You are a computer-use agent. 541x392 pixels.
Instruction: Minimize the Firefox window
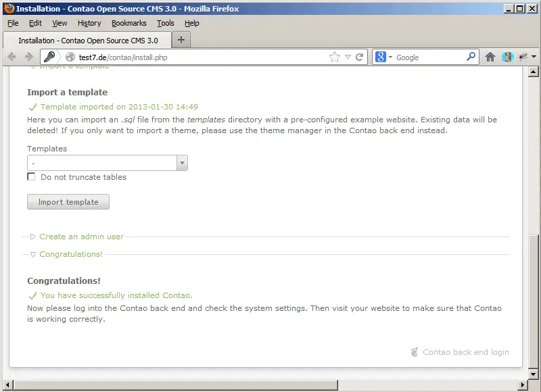tap(508, 9)
